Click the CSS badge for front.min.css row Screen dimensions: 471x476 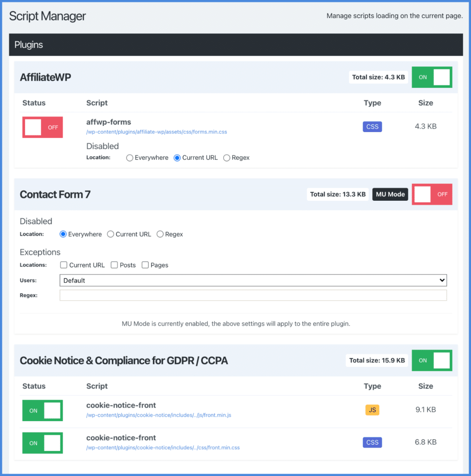(372, 443)
